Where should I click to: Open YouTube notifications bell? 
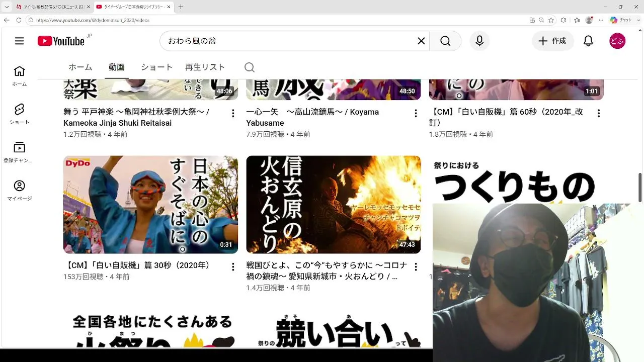(588, 41)
